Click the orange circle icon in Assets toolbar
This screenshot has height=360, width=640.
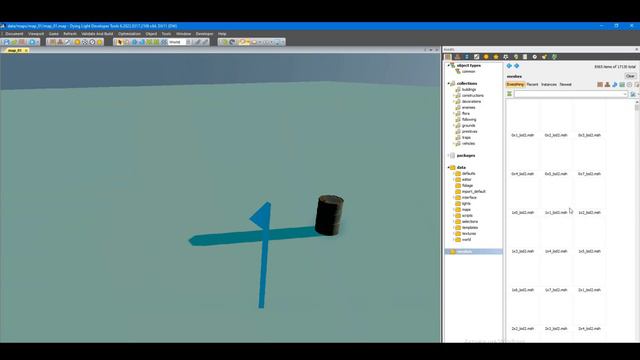pos(486,57)
